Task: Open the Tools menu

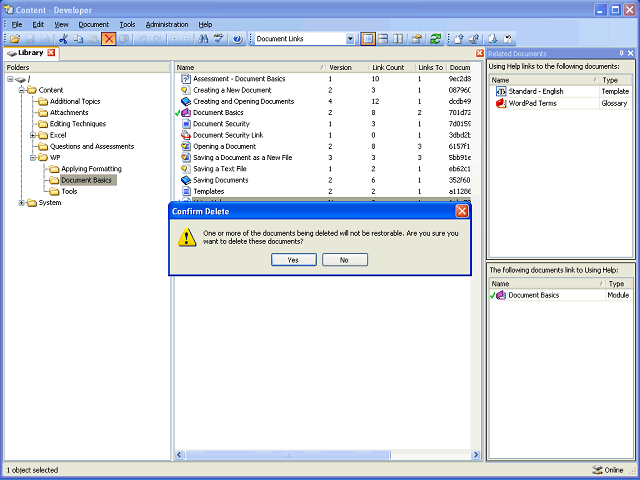Action: [127, 24]
